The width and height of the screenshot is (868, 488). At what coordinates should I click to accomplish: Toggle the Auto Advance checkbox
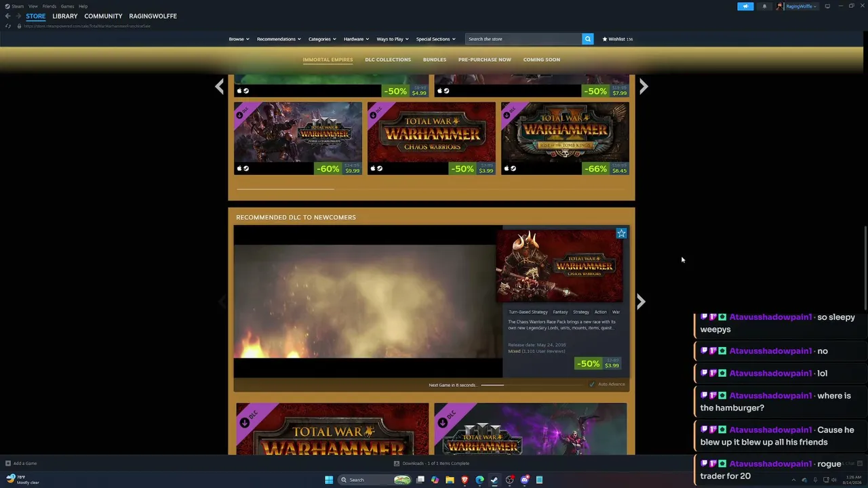(x=592, y=384)
